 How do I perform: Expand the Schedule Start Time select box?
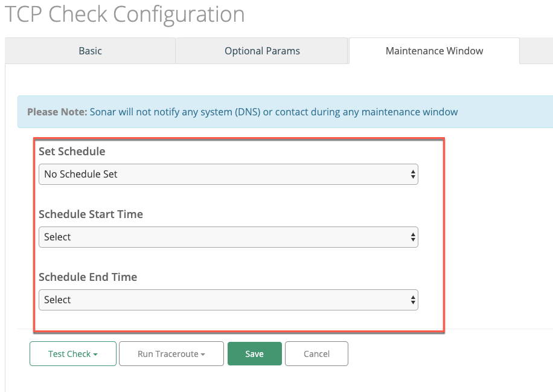(228, 237)
